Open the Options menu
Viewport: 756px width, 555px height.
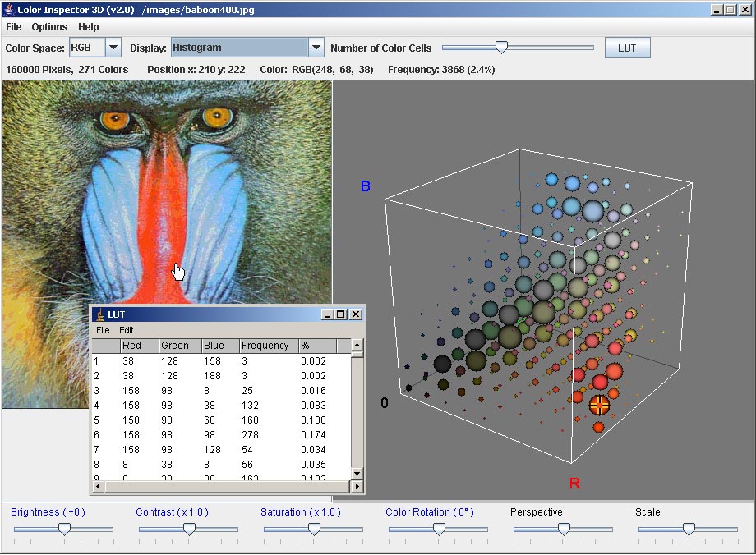coord(49,27)
